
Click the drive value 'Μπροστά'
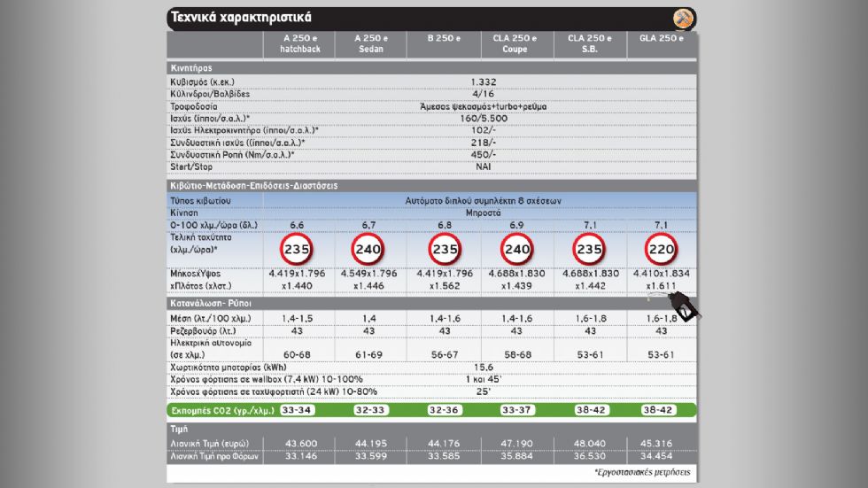(x=484, y=213)
